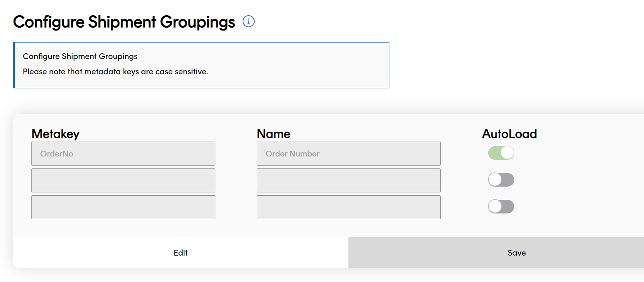The width and height of the screenshot is (644, 282).
Task: Click the Save button
Action: click(x=516, y=253)
